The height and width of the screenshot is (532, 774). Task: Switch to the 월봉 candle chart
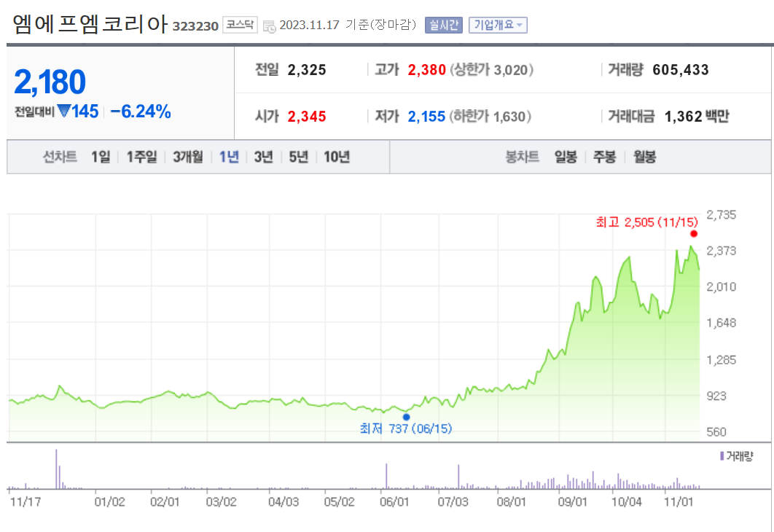pos(645,157)
